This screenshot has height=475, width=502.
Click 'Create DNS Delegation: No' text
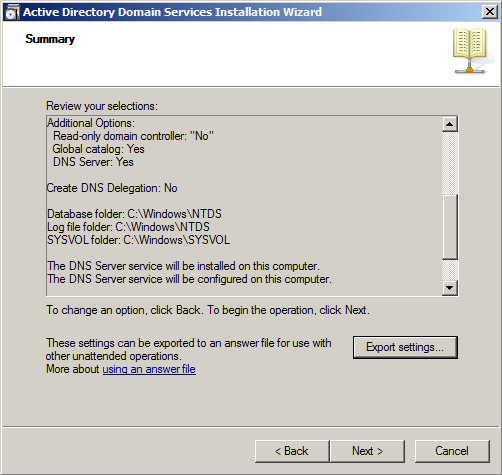112,188
